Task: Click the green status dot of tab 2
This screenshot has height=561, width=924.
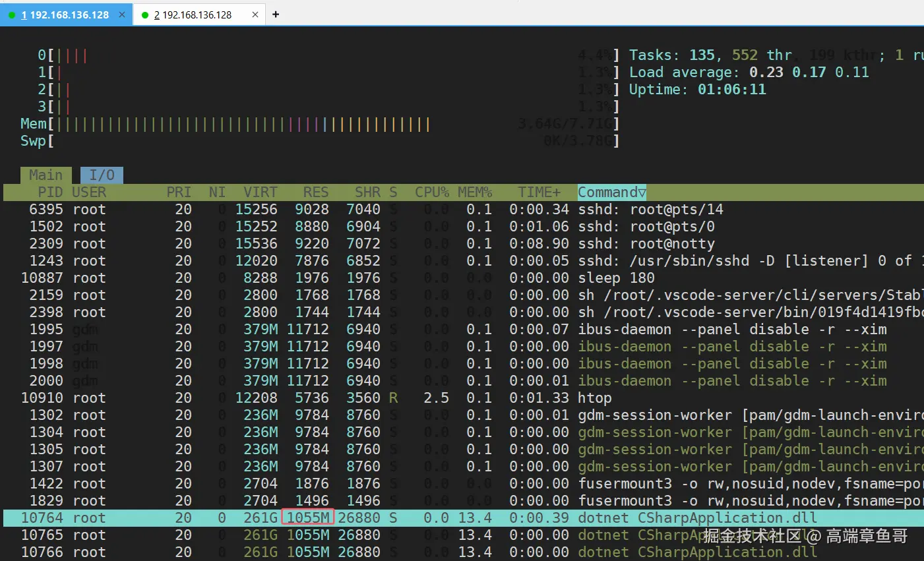Action: pos(145,15)
